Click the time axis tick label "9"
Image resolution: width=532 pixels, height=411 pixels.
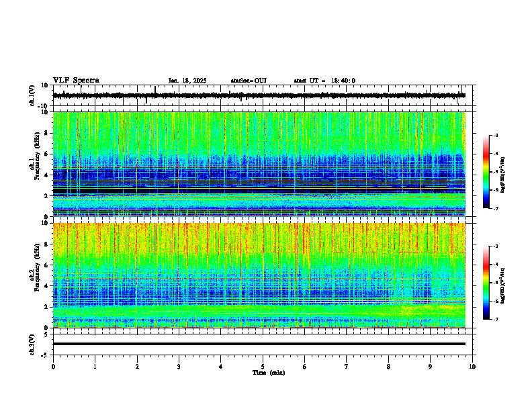(x=430, y=367)
